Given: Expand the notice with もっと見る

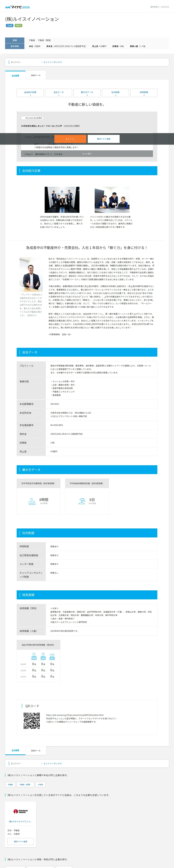Looking at the screenshot, I should coord(87,154).
